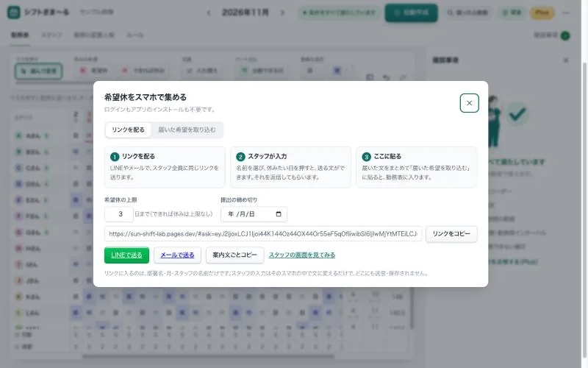Close the 希望休をスマホで集める dialog

click(469, 103)
